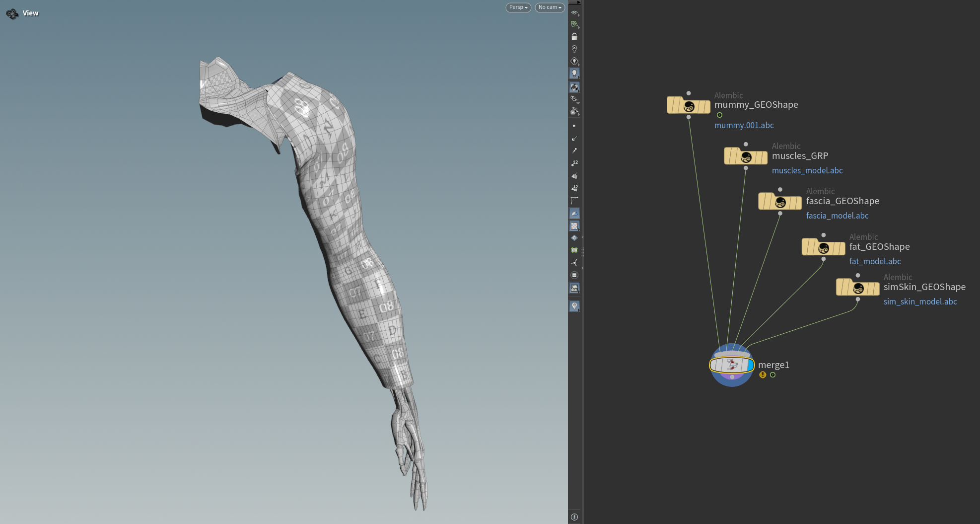Select the visualizers eyeglasses icon
This screenshot has height=524, width=980.
pos(574,99)
